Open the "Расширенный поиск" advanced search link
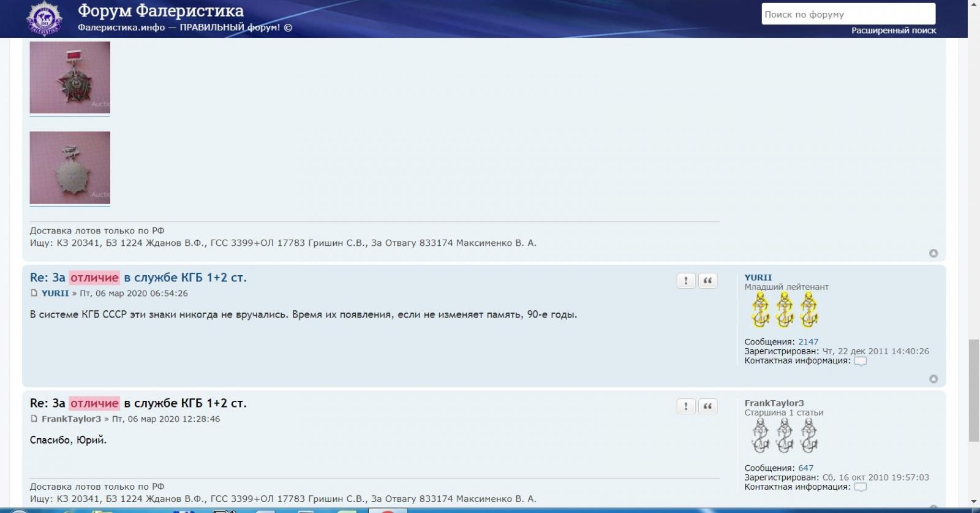 pyautogui.click(x=893, y=30)
